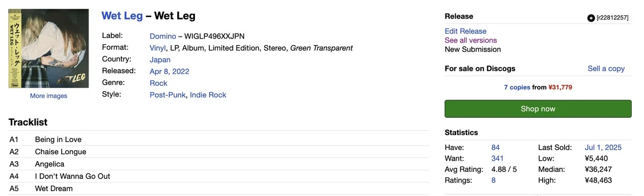644x196 pixels.
Task: Open the See all versions link
Action: pos(471,40)
